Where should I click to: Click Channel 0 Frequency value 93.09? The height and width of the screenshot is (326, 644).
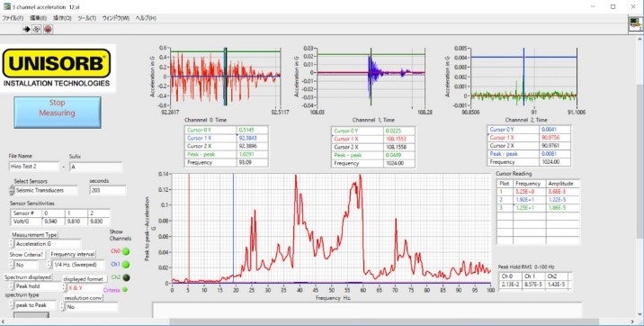click(253, 162)
